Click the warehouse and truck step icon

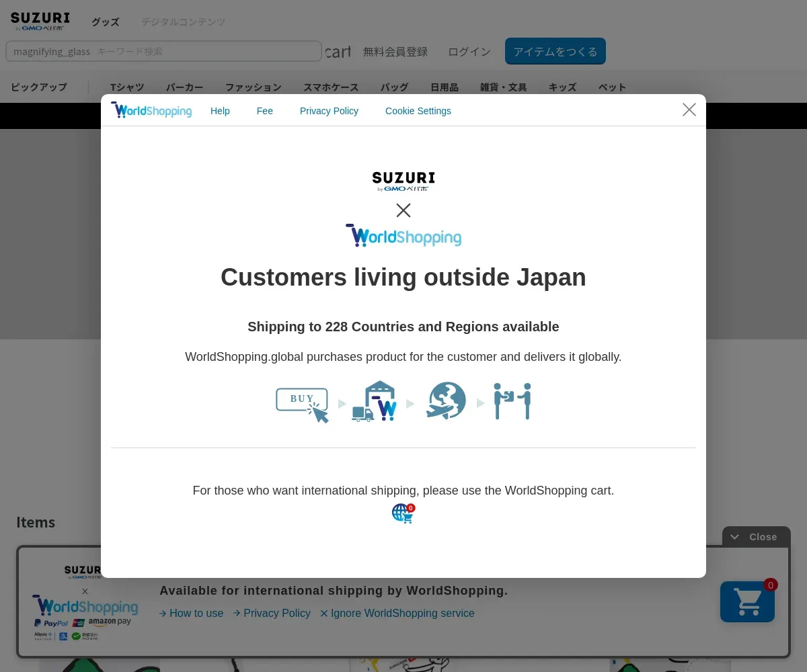coord(375,401)
